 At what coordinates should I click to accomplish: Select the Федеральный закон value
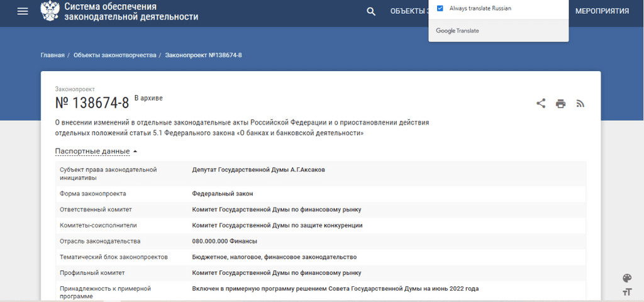[x=222, y=194]
